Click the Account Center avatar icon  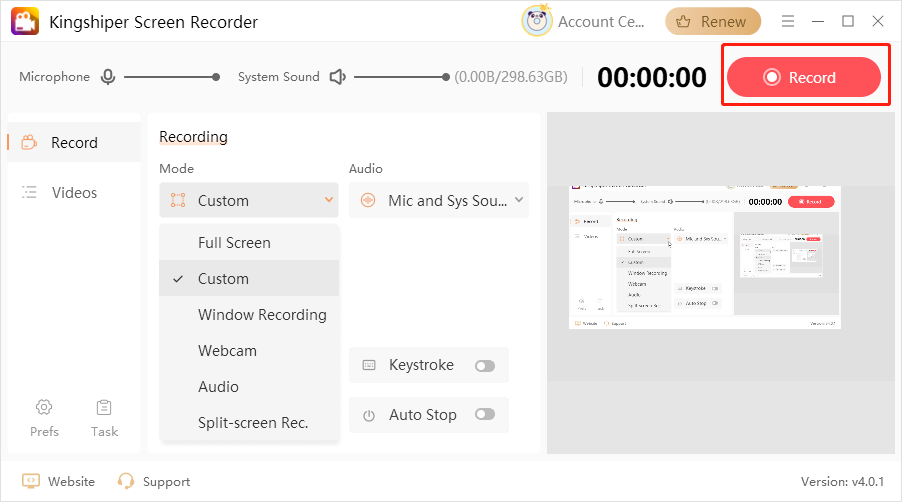coord(537,21)
